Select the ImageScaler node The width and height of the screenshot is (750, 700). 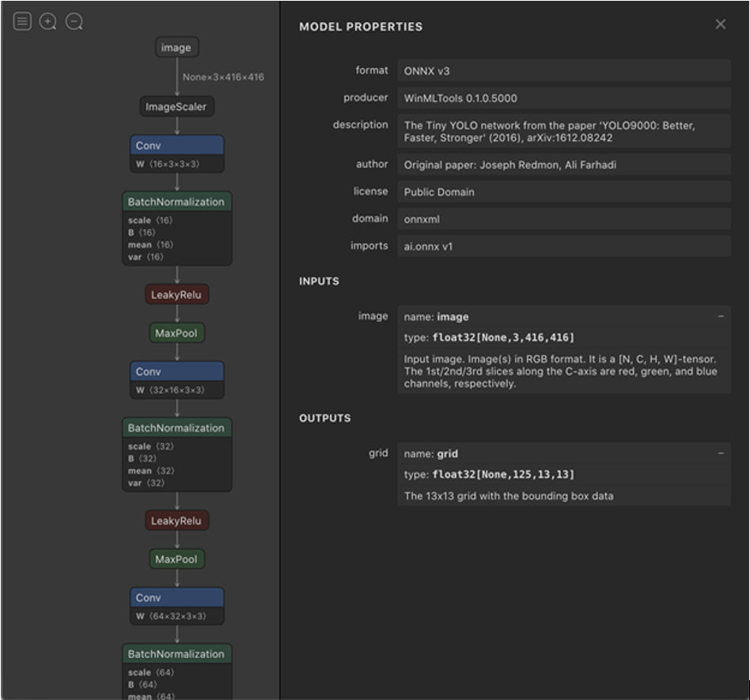(176, 107)
